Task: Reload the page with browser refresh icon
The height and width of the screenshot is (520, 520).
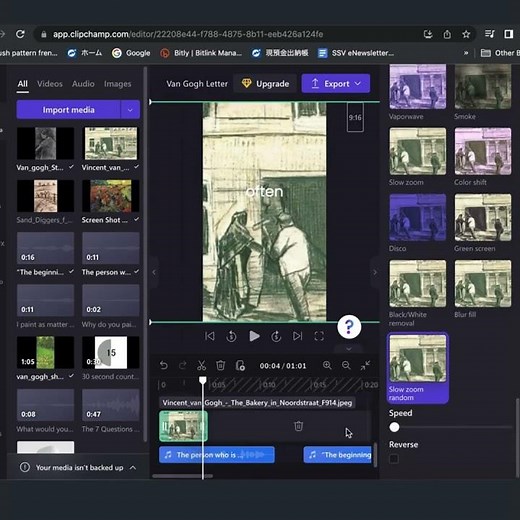Action: point(20,34)
